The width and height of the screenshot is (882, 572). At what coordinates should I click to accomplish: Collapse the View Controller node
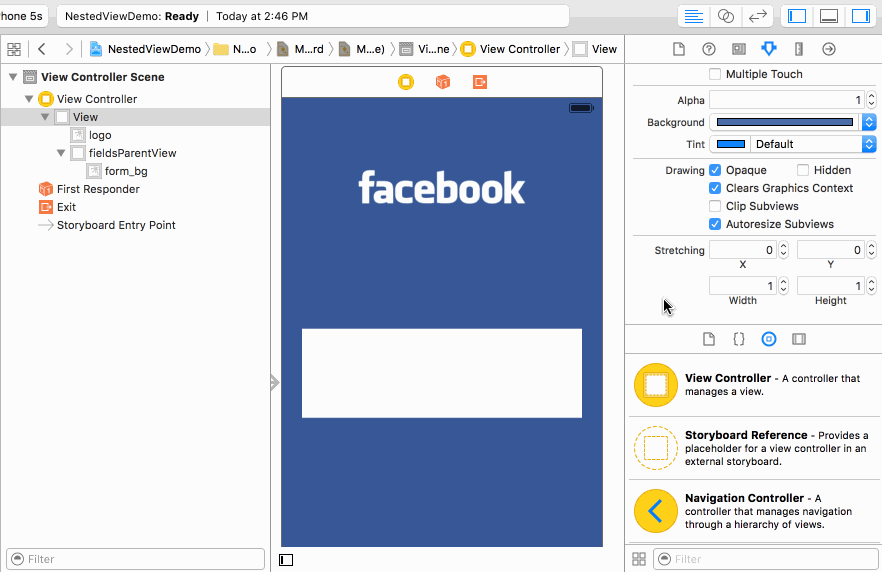pyautogui.click(x=29, y=99)
